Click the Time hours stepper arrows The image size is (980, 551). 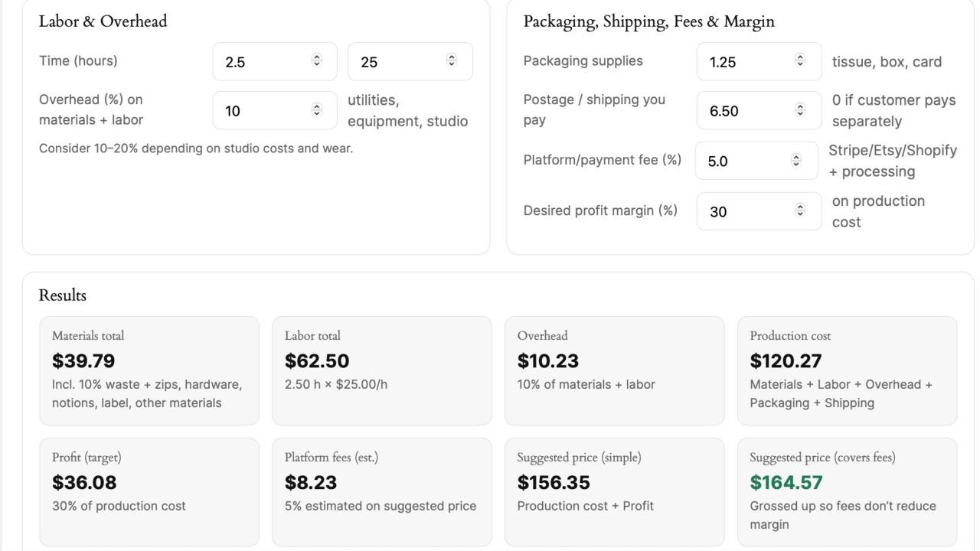[x=317, y=60]
